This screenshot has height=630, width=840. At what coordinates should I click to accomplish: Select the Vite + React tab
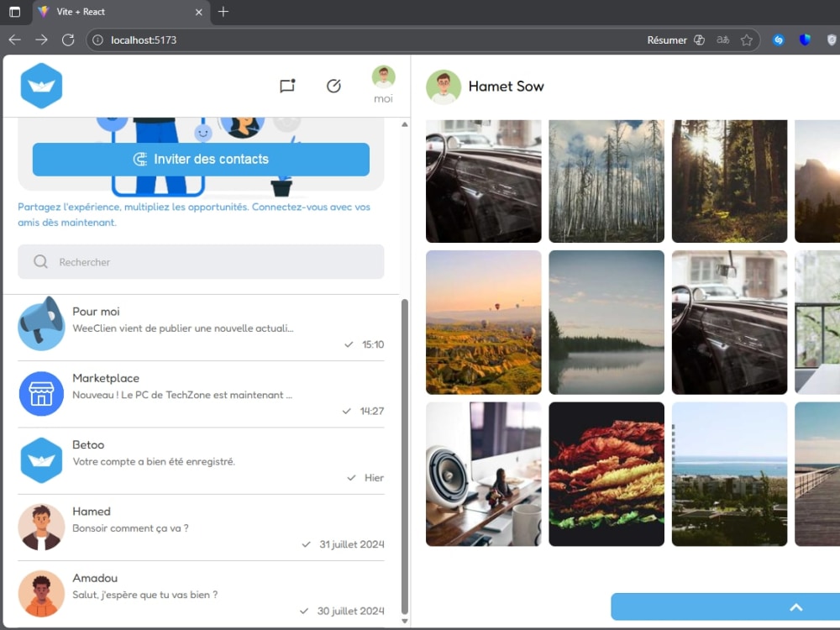click(121, 12)
